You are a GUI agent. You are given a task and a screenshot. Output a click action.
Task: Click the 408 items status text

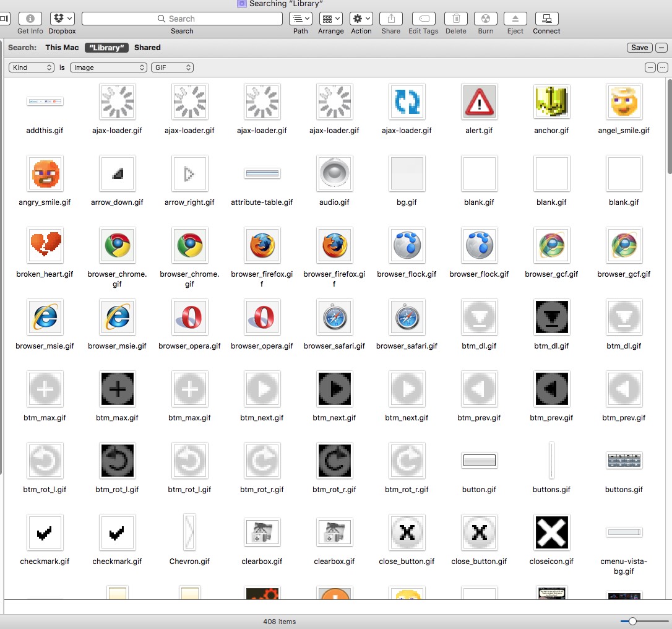[280, 622]
